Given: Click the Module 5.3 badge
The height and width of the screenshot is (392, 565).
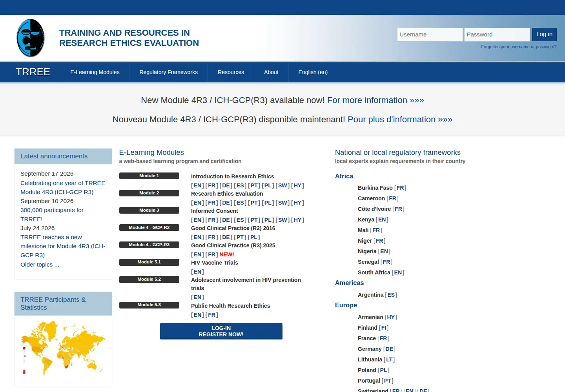Looking at the screenshot, I should 149,305.
